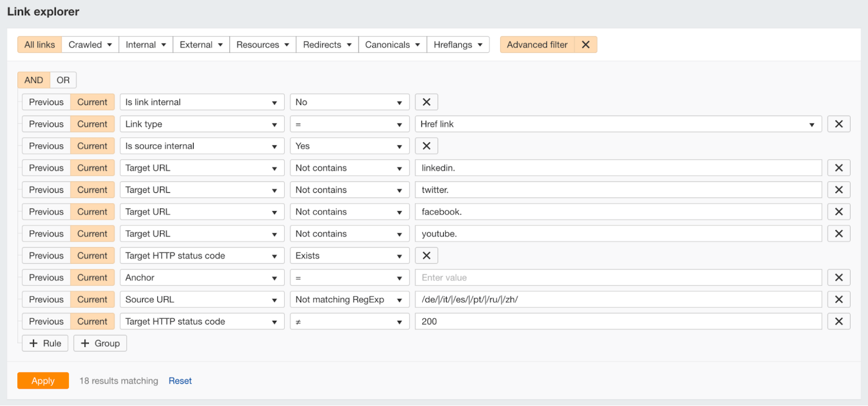Remove the twitter. Target URL rule

[x=839, y=190]
